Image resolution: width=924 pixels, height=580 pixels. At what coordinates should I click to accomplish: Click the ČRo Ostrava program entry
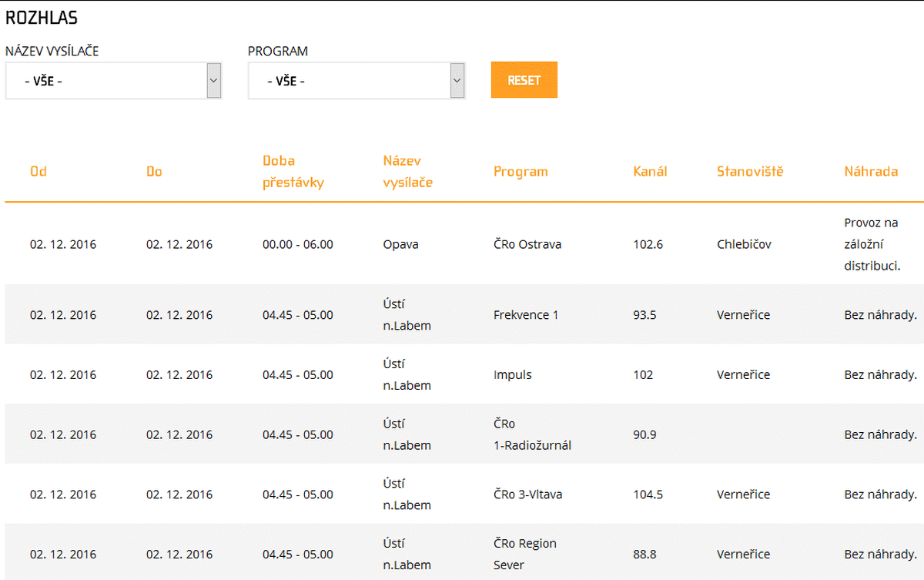click(527, 244)
